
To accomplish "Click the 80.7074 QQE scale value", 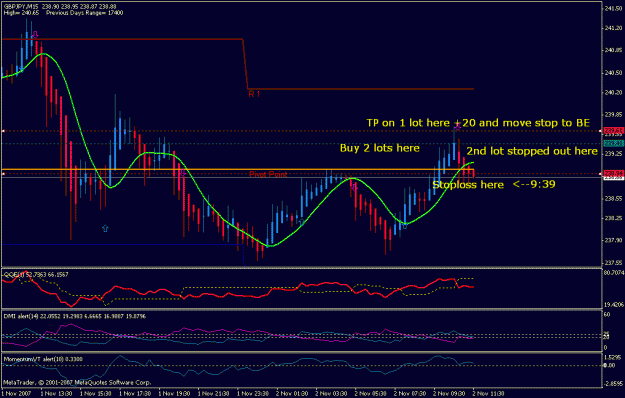I will point(614,273).
